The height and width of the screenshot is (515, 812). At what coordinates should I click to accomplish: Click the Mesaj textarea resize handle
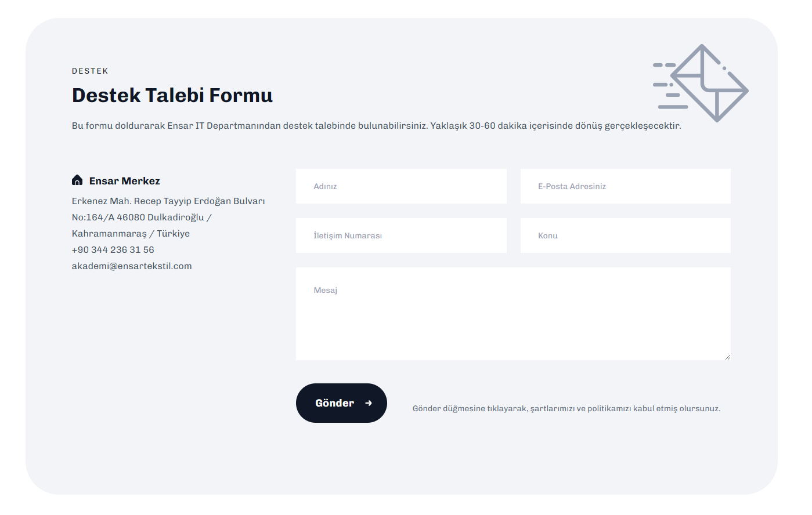[x=727, y=357]
